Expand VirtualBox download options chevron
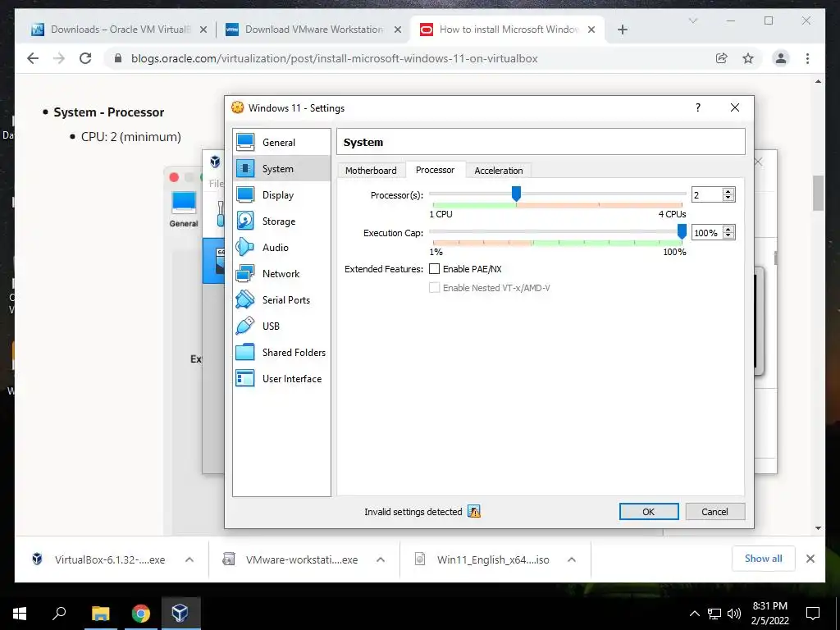Image resolution: width=840 pixels, height=630 pixels. (x=189, y=559)
